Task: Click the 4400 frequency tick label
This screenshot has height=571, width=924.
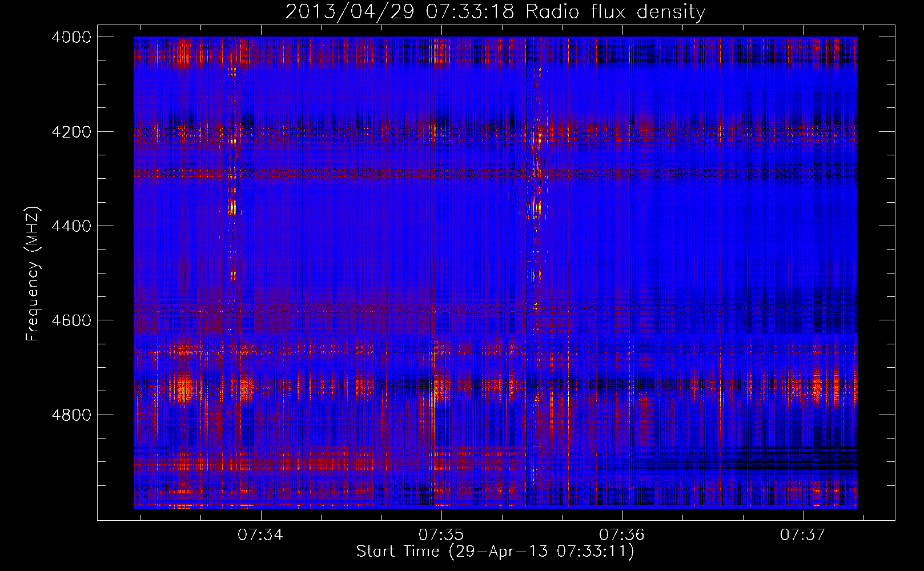Action: pyautogui.click(x=71, y=226)
